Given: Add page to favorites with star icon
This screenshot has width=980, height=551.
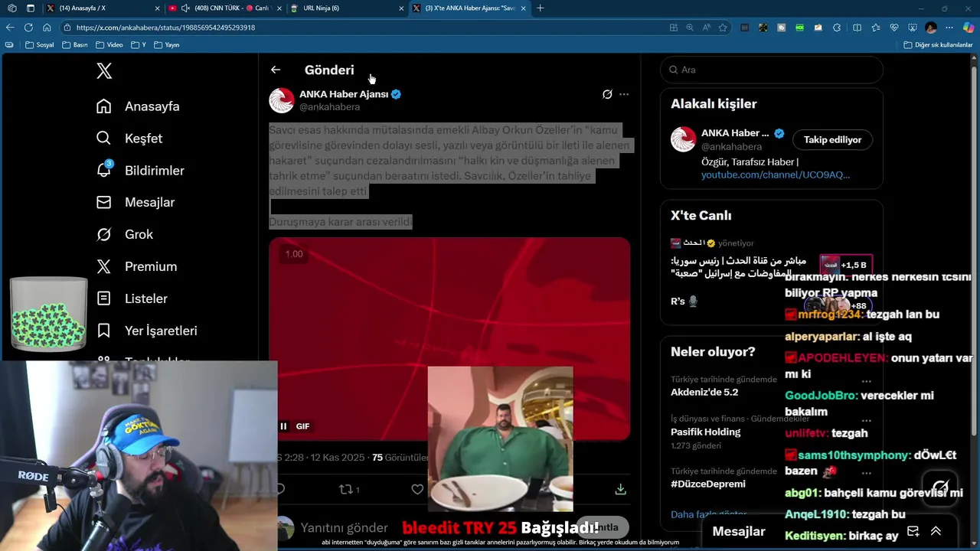Looking at the screenshot, I should click(723, 28).
